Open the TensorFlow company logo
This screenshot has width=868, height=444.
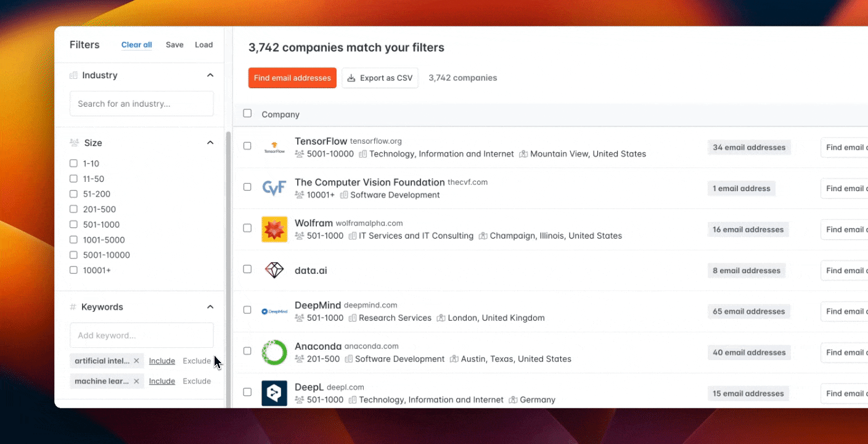[274, 147]
